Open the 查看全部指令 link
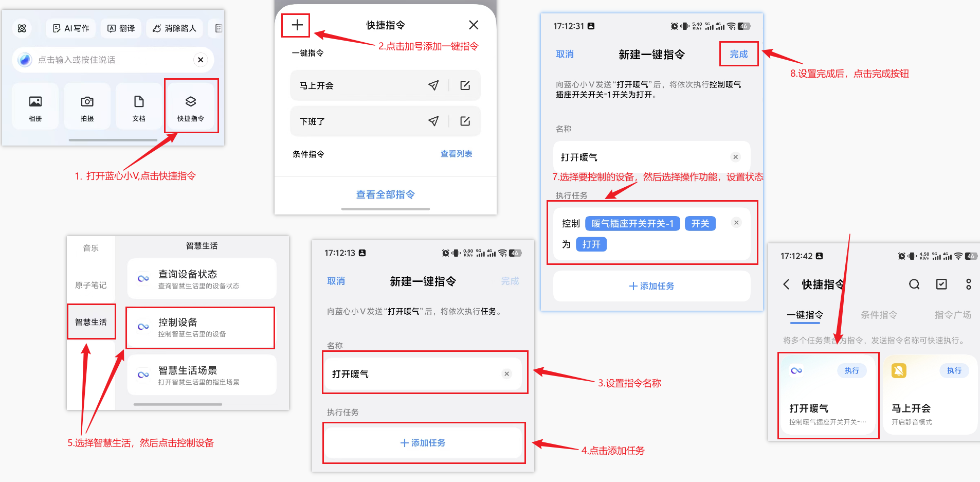 (x=385, y=194)
